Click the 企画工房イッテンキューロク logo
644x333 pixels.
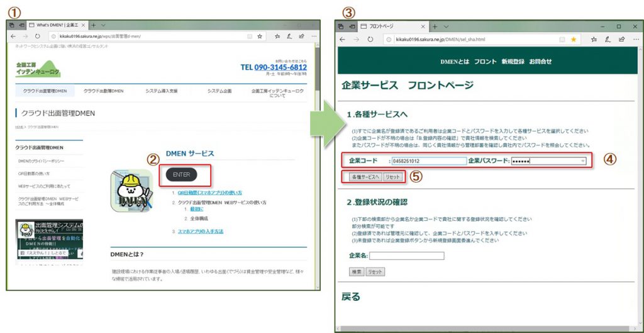[38, 69]
